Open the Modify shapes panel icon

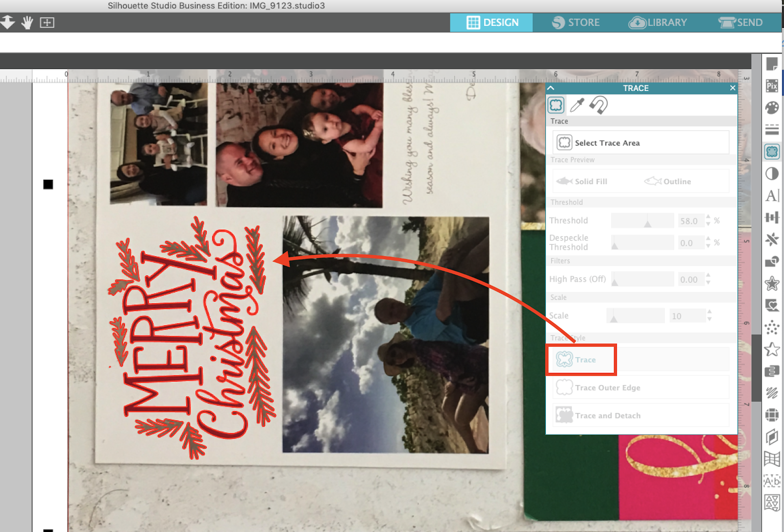coord(772,261)
